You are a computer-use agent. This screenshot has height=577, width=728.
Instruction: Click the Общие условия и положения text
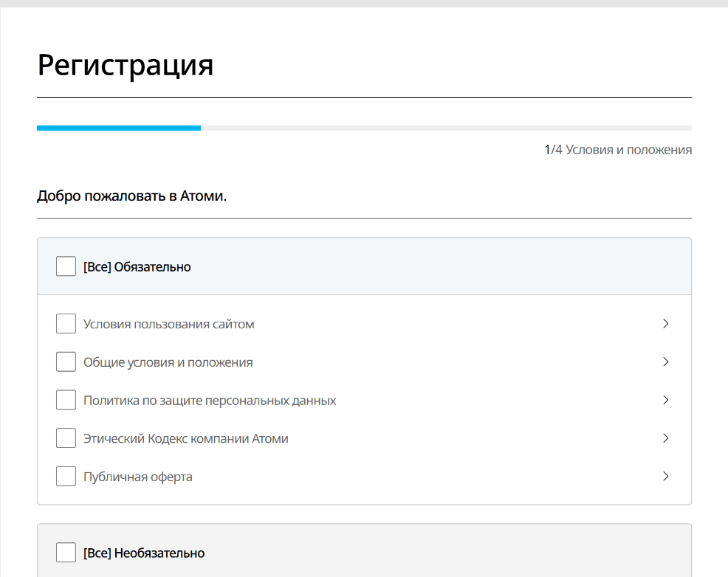click(x=168, y=362)
